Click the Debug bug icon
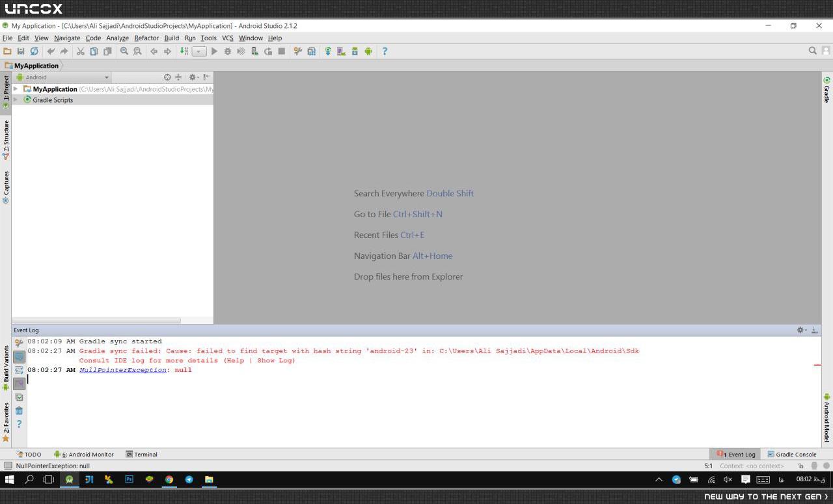 227,51
